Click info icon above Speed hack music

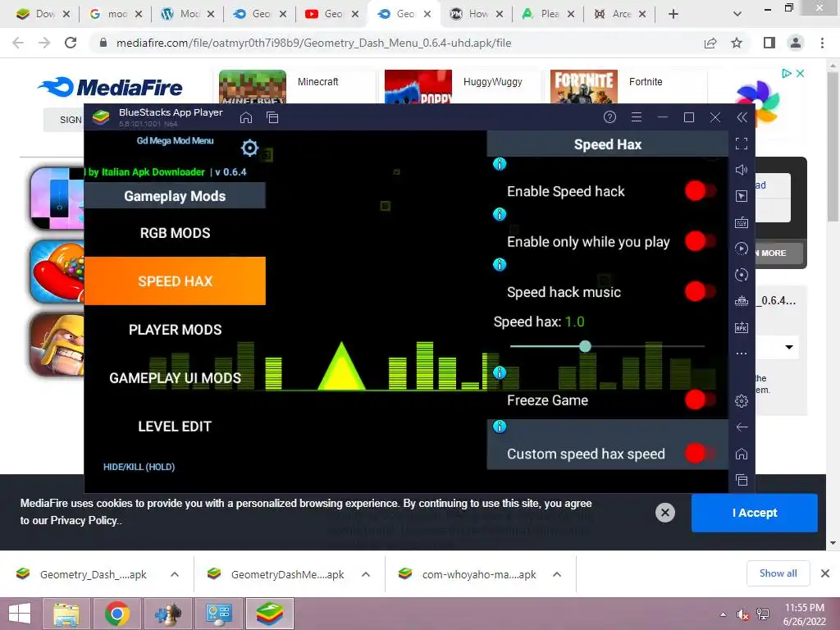pyautogui.click(x=500, y=265)
